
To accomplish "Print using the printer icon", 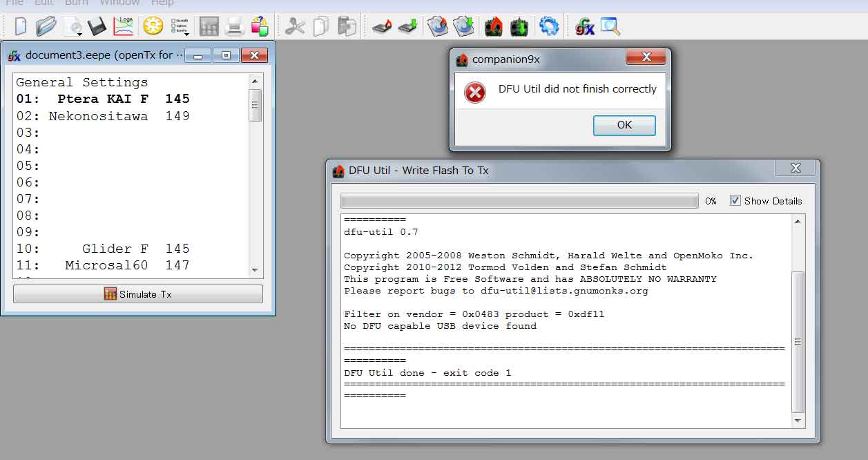I will [235, 27].
